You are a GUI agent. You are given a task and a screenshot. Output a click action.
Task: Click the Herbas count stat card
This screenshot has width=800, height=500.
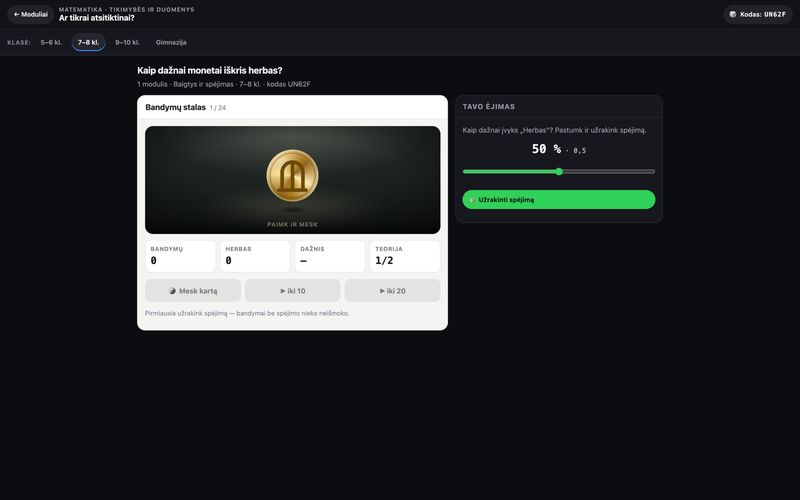coord(255,256)
